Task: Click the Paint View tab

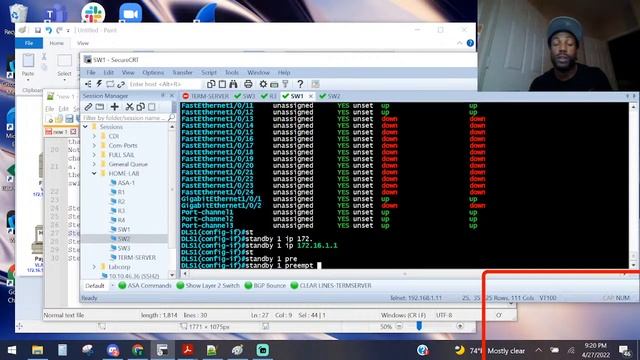Action: (83, 43)
